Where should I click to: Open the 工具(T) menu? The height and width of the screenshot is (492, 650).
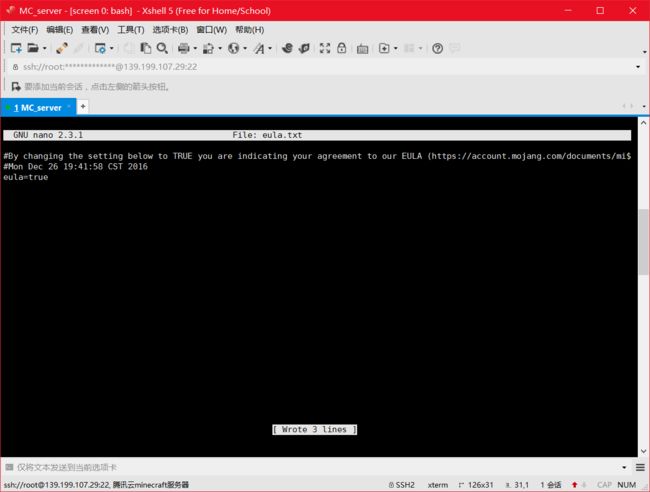[131, 30]
